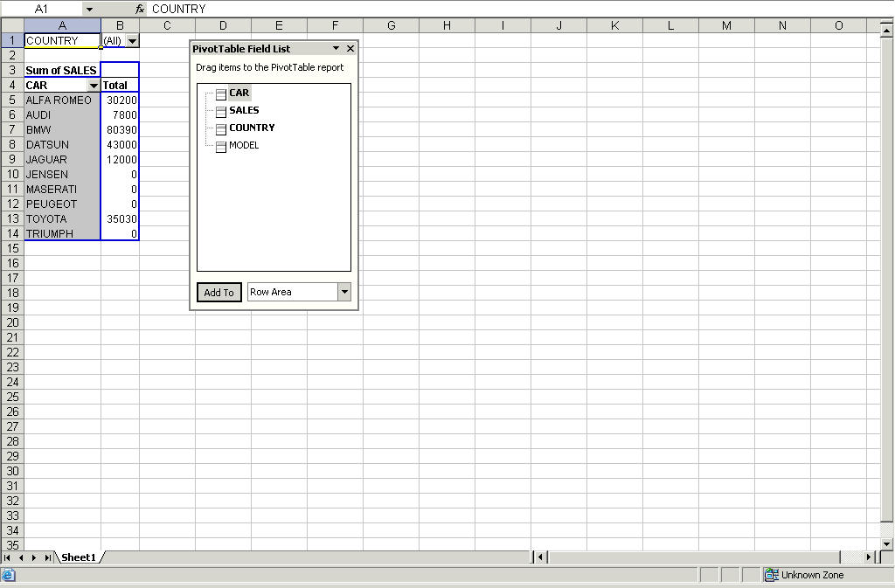Screen dimensions: 895x588
Task: Click the Unknown Zone security icon
Action: pyautogui.click(x=771, y=575)
